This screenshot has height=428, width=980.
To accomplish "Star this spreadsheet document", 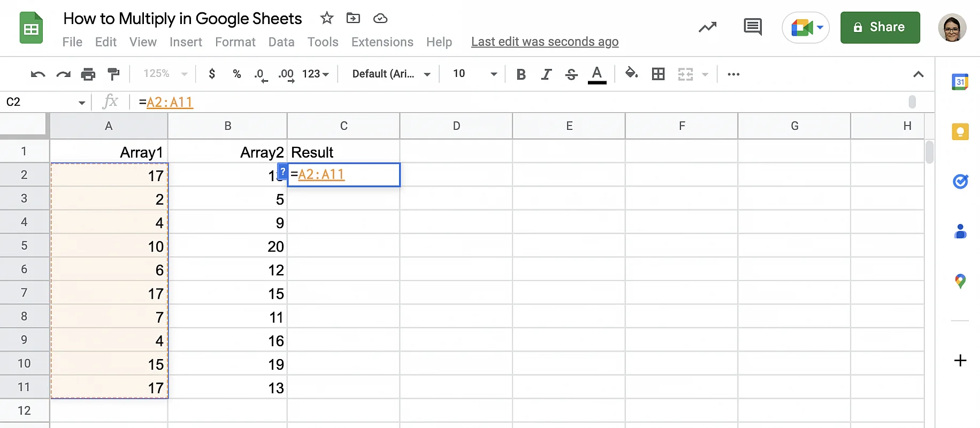I will (326, 18).
